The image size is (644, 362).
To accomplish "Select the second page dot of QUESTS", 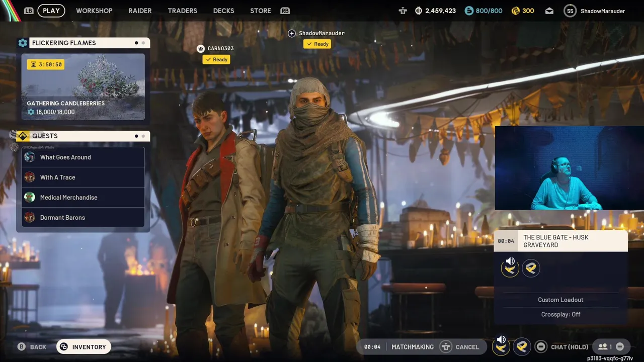I will (143, 136).
